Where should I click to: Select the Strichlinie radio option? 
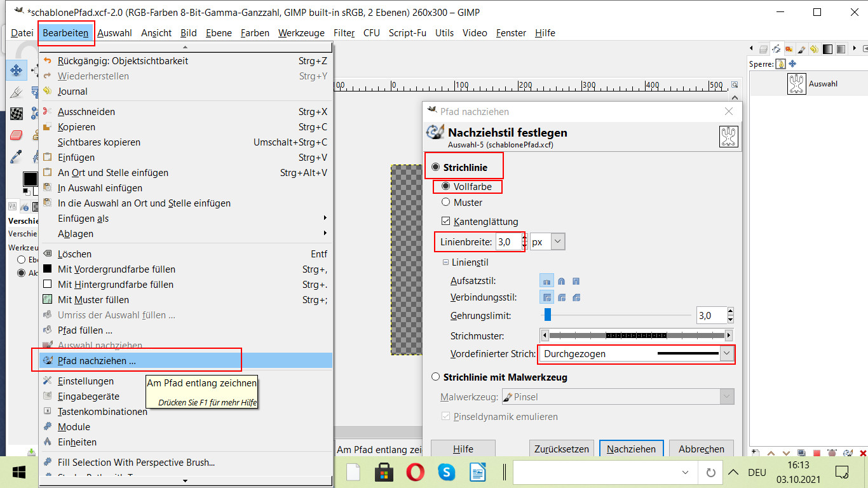pyautogui.click(x=460, y=167)
